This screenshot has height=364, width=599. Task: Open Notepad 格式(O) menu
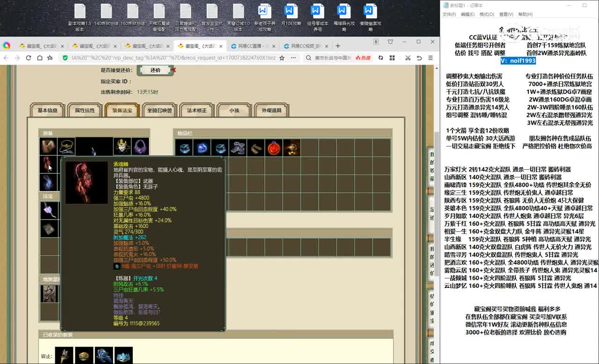(487, 15)
